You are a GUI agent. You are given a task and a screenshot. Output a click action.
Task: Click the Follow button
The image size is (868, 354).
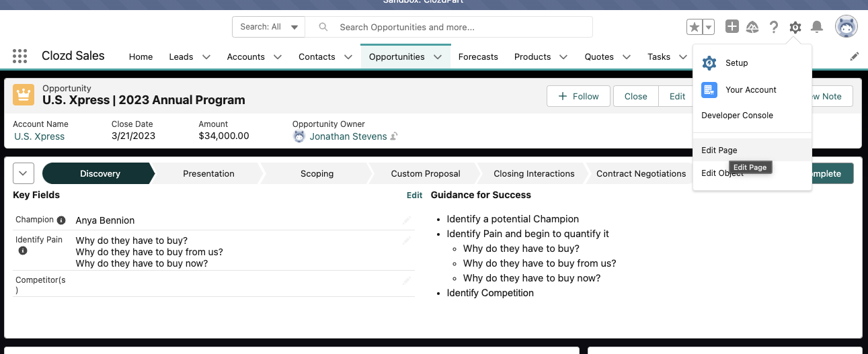click(578, 96)
